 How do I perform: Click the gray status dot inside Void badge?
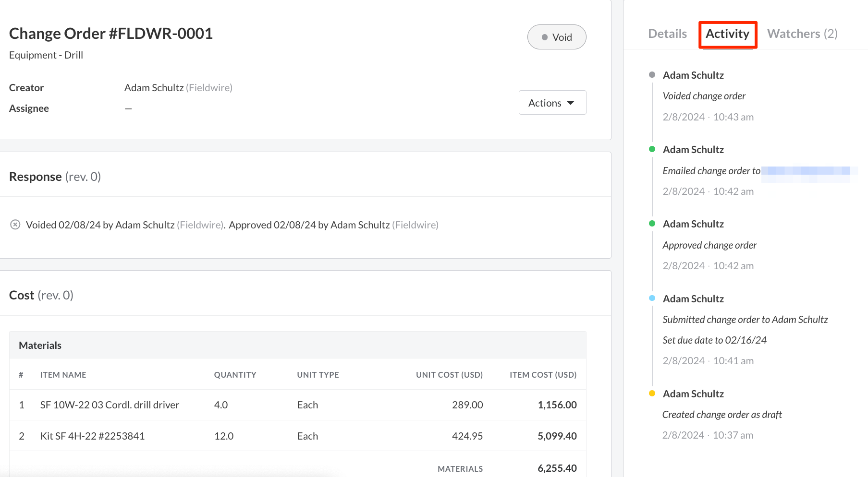click(544, 37)
